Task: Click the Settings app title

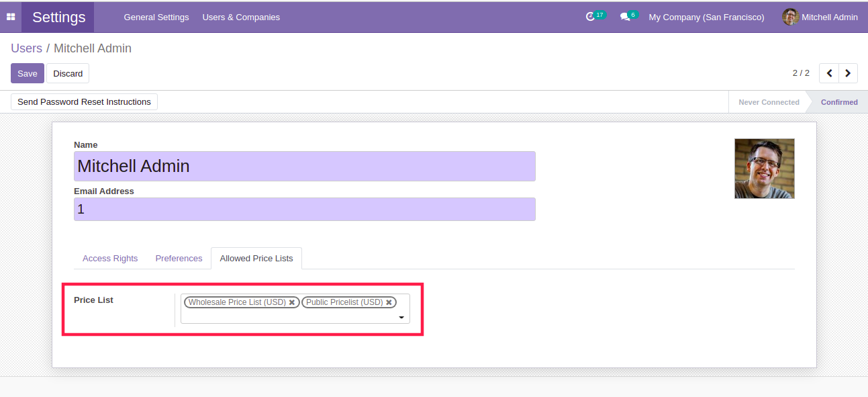Action: pyautogui.click(x=59, y=17)
